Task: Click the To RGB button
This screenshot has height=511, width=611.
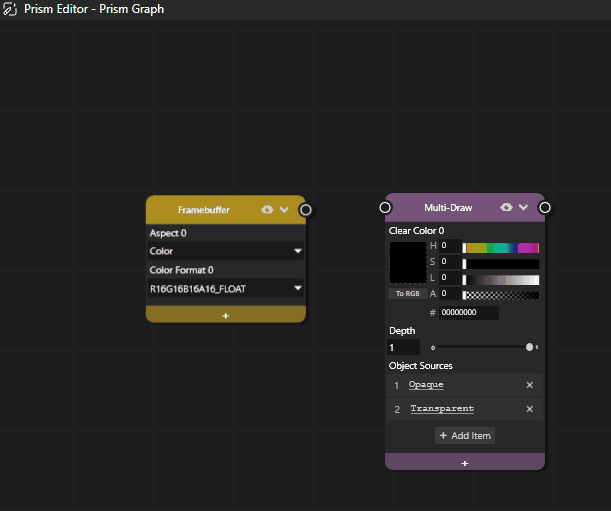Action: point(407,294)
